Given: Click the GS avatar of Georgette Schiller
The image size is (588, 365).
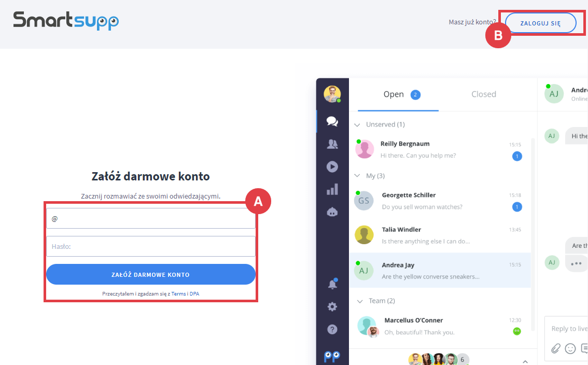Looking at the screenshot, I should [364, 201].
